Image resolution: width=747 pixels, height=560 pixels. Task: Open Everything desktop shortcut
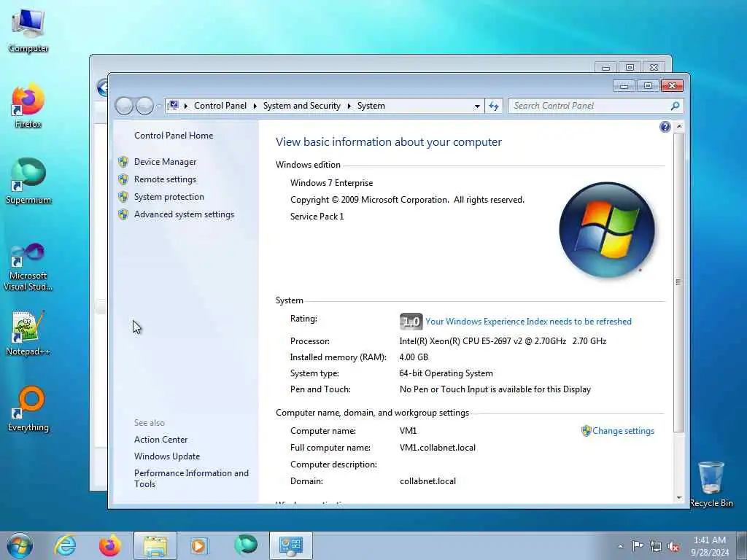point(28,408)
